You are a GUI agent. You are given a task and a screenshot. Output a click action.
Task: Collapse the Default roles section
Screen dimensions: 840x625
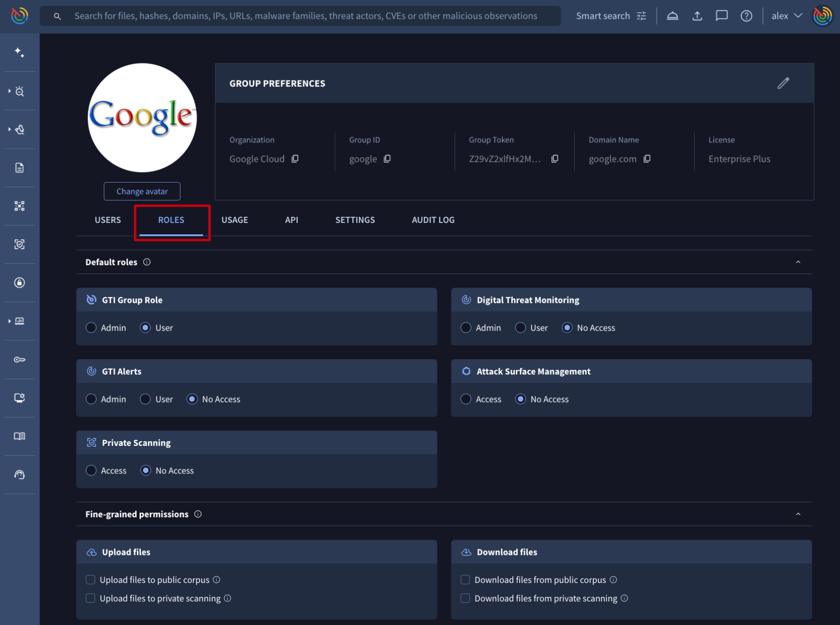coord(798,262)
